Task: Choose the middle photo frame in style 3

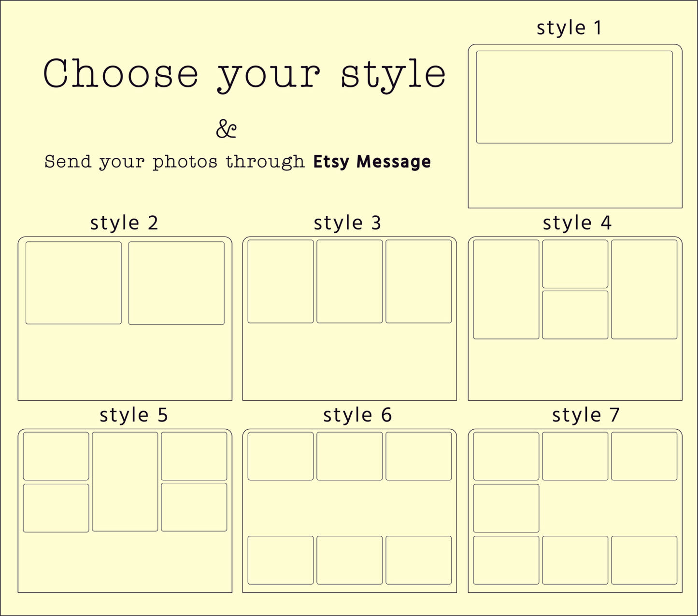Action: (x=350, y=281)
